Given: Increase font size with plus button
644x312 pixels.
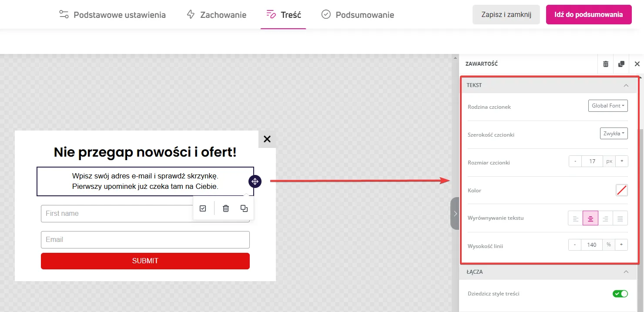Looking at the screenshot, I should tap(621, 161).
